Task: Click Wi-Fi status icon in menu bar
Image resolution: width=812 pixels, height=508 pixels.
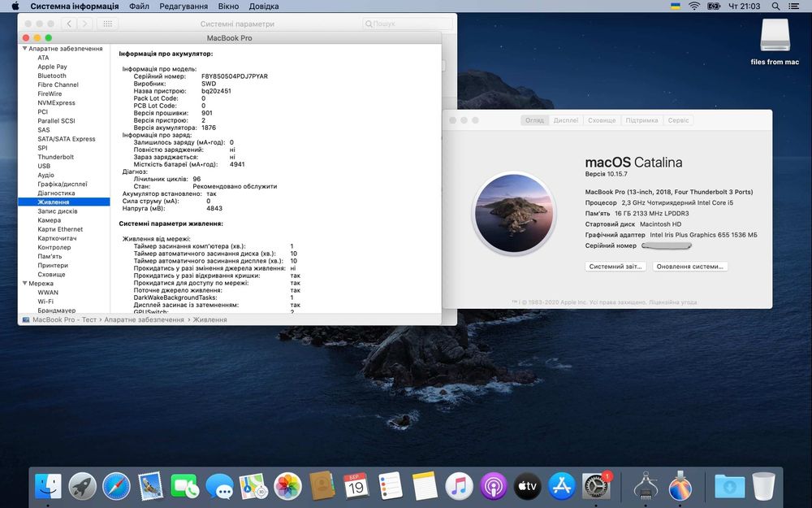Action: click(694, 7)
